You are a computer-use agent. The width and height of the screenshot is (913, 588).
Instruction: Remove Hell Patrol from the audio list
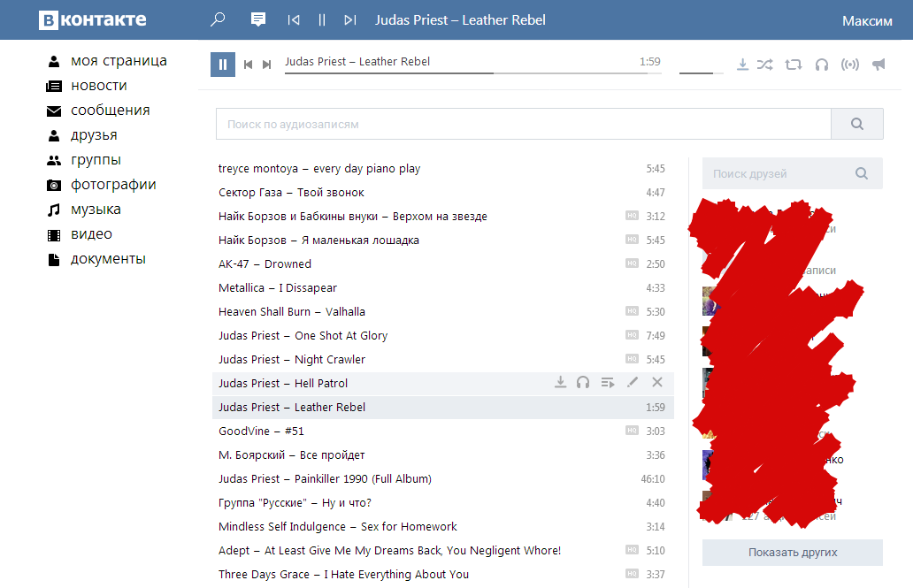click(657, 382)
